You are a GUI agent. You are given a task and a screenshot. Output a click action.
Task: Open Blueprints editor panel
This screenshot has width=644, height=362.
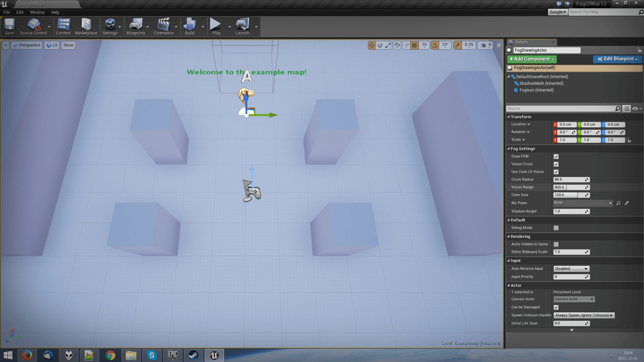(136, 26)
